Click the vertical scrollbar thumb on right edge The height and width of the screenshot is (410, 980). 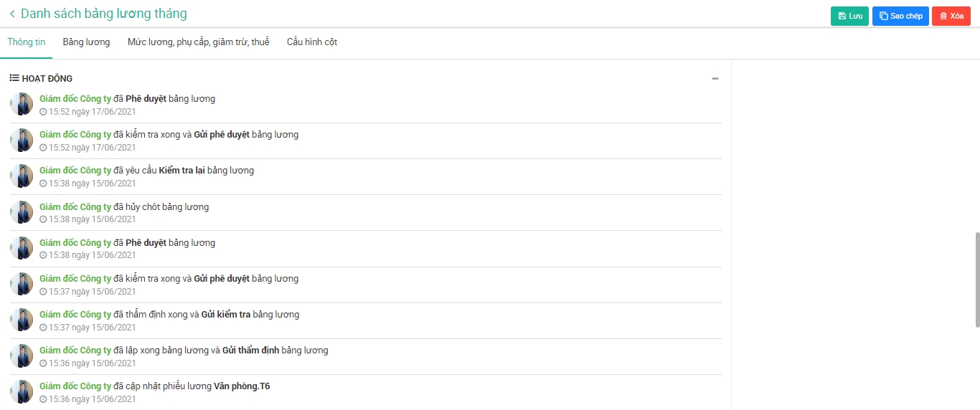tap(976, 279)
